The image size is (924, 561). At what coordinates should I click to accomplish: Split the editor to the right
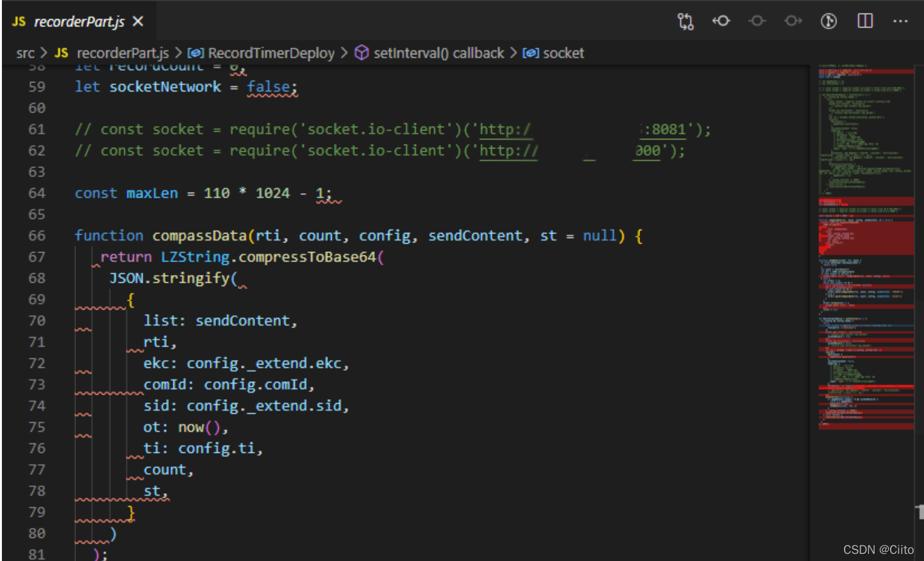click(x=865, y=21)
